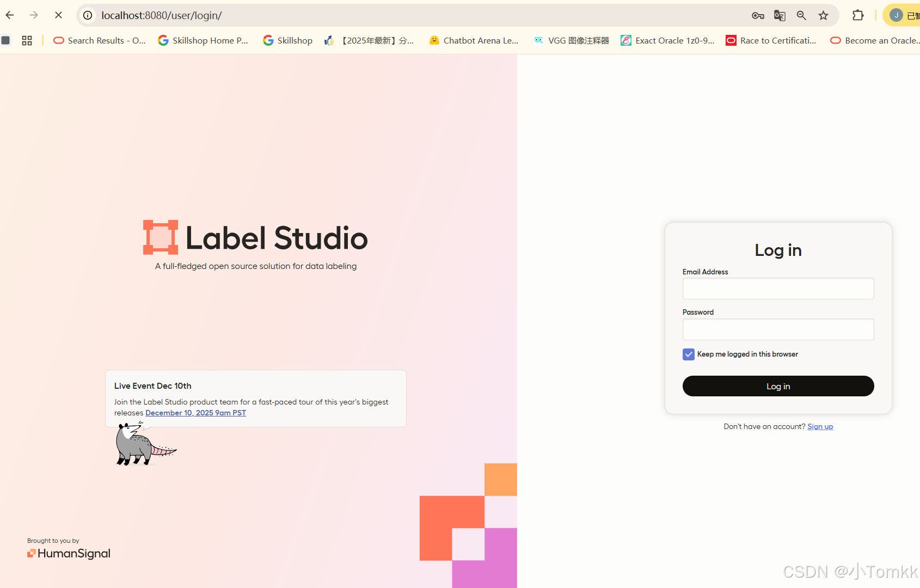Click the opossum mascot illustration
Screen dimensions: 920x588
point(145,444)
